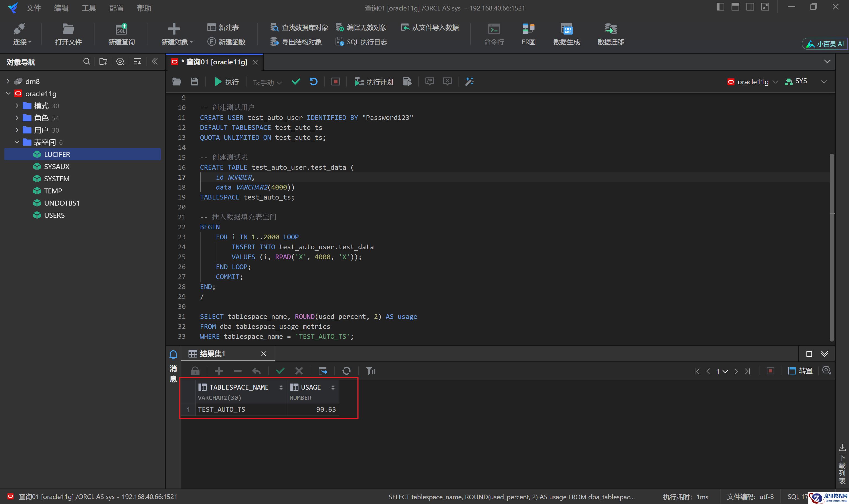Screen dimensions: 849x504
Task: Click the rollback arrow in query toolbar
Action: [x=313, y=82]
